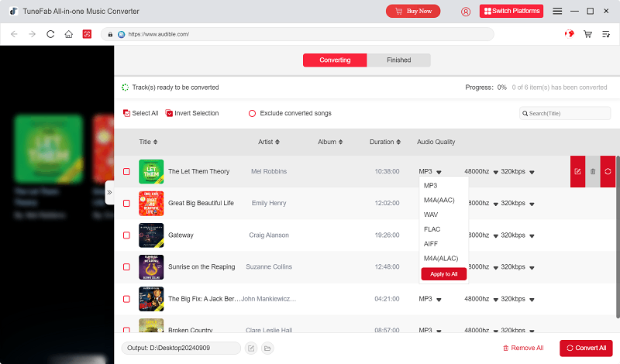620x364 pixels.
Task: Open bitrate dropdown for The Big Fix
Action: point(532,300)
